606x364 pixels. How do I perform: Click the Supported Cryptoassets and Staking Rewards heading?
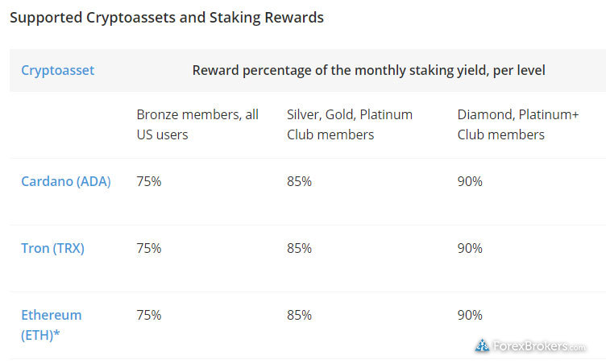click(x=167, y=18)
